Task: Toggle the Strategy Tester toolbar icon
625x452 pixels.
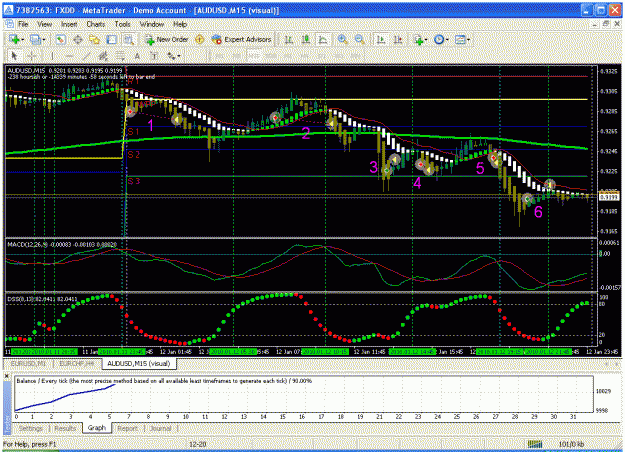Action: click(128, 39)
